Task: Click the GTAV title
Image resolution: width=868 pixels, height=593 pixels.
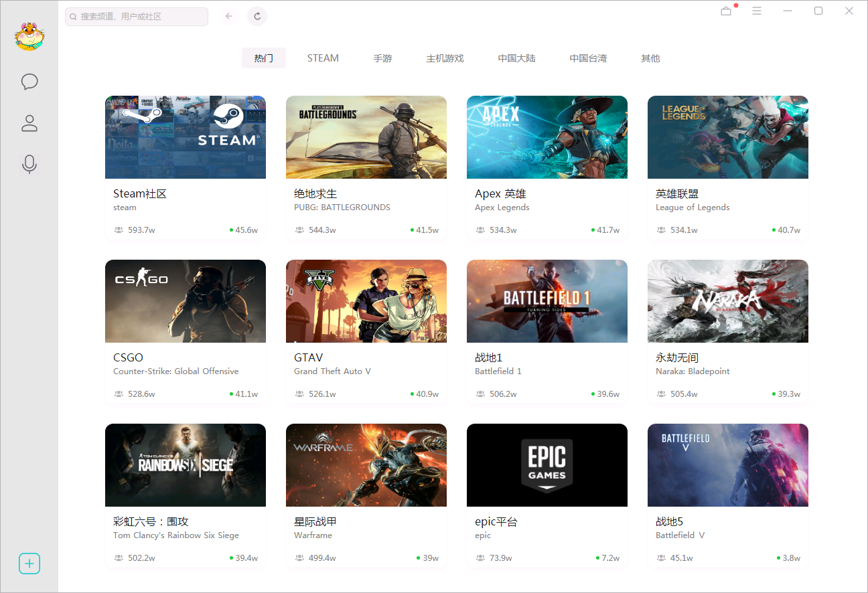Action: [308, 357]
